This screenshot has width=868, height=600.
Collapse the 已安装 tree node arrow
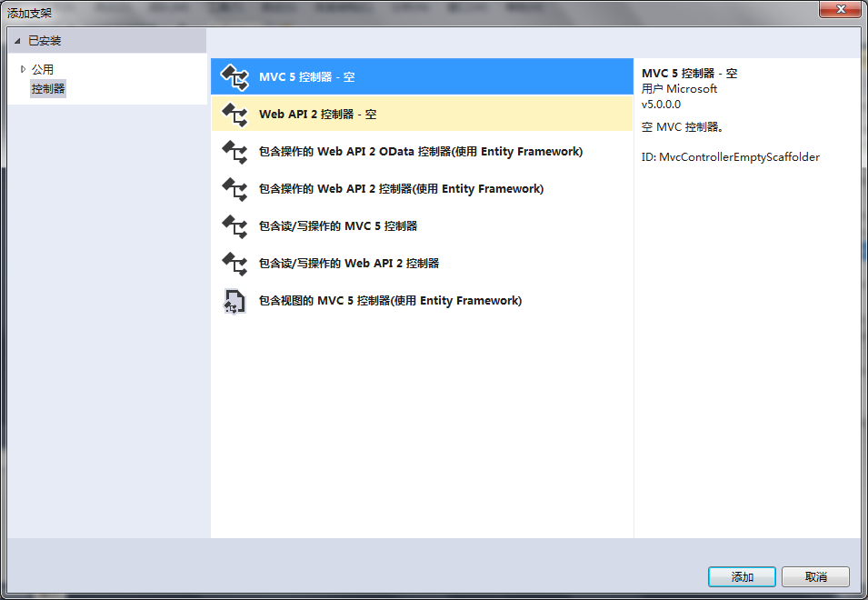pos(17,41)
